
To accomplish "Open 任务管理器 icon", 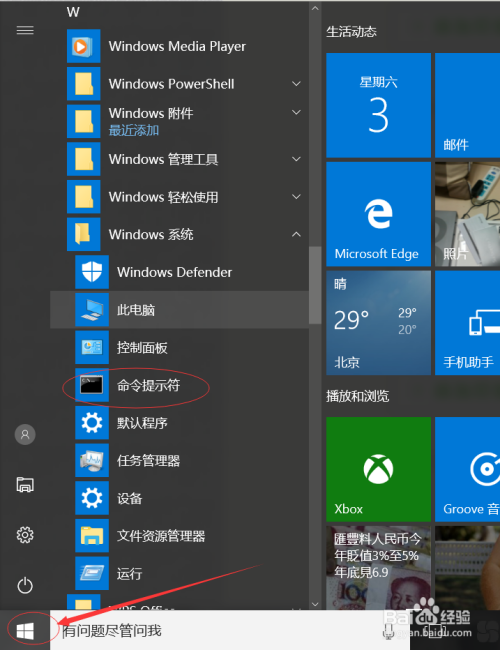I will tap(92, 460).
